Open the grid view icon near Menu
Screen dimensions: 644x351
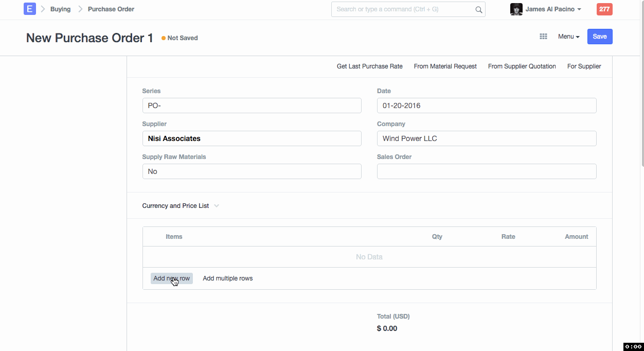click(x=543, y=37)
